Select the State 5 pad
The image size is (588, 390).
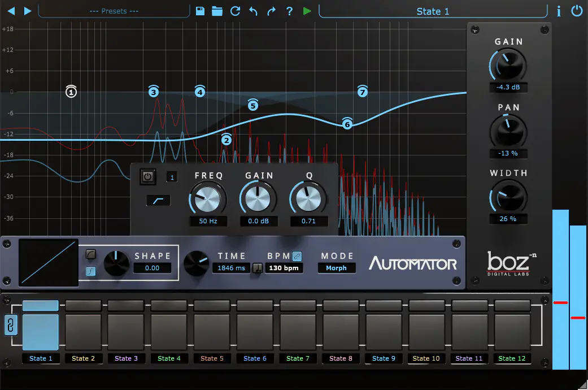(x=212, y=332)
